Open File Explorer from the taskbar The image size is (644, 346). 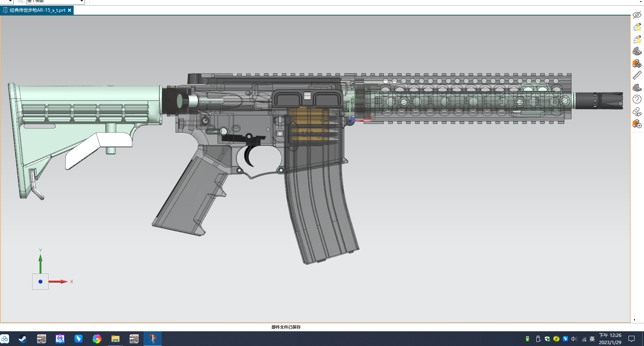(115, 339)
